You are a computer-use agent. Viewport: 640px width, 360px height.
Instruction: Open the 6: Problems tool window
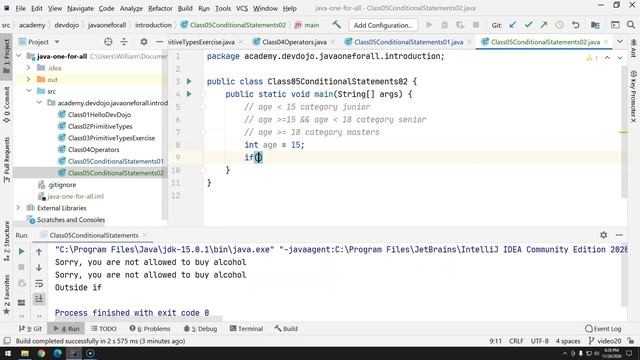pos(150,329)
